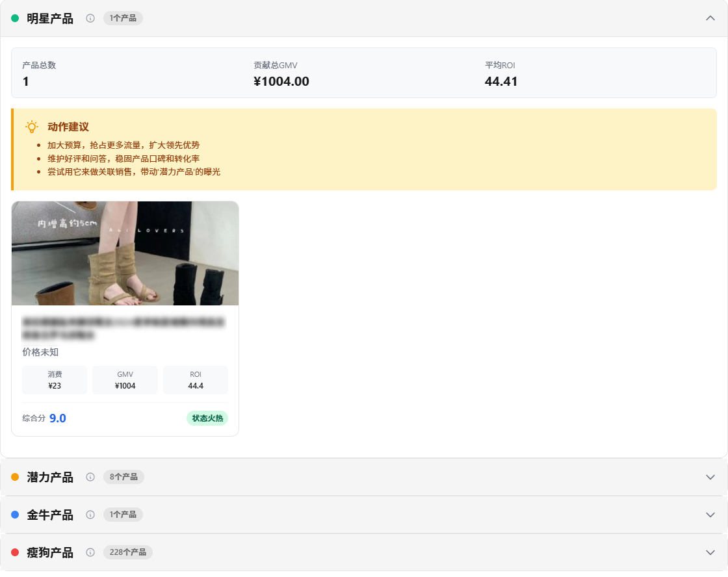728x577 pixels.
Task: Collapse the 明星产品 section chevron
Action: (710, 18)
